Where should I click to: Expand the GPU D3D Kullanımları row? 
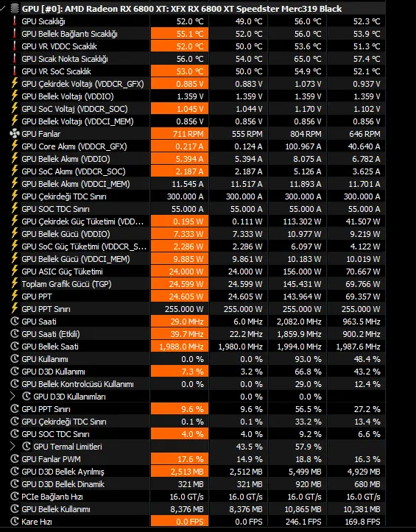(13, 397)
